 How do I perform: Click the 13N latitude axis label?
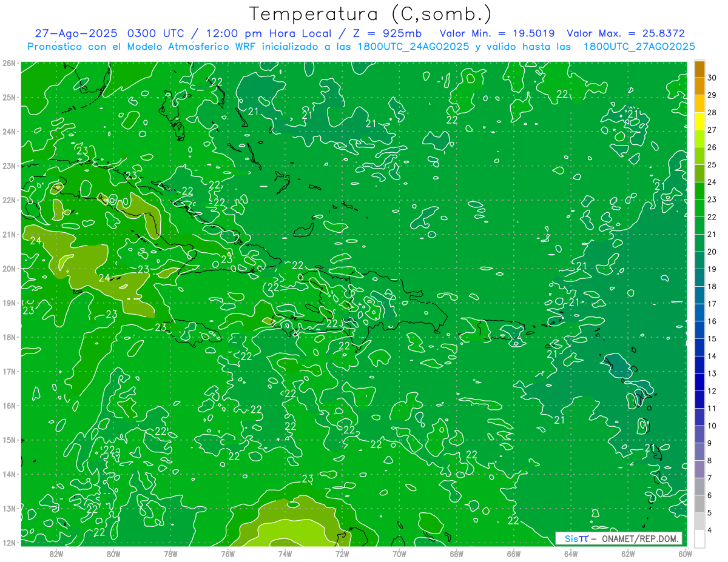9,508
